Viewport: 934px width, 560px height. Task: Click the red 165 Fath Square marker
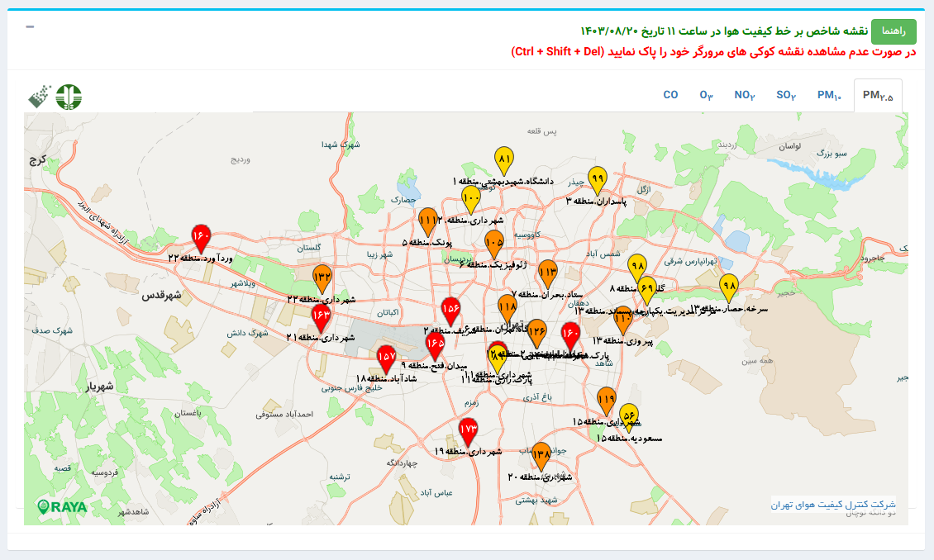pos(436,344)
